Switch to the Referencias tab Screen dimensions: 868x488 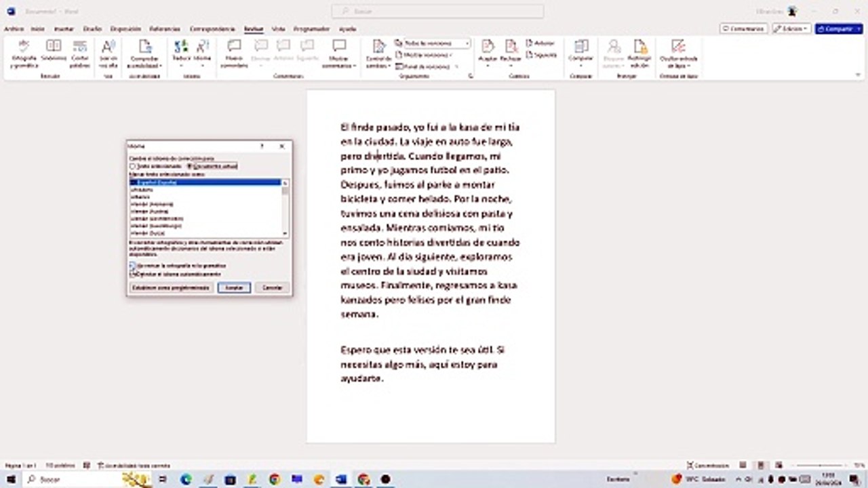165,29
